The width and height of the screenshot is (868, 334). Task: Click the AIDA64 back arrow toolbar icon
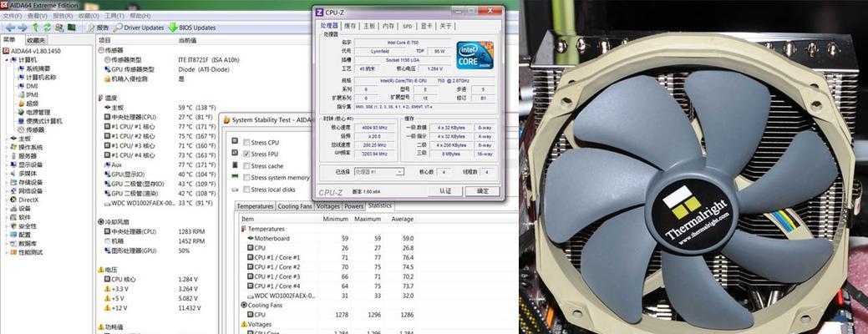tap(9, 28)
